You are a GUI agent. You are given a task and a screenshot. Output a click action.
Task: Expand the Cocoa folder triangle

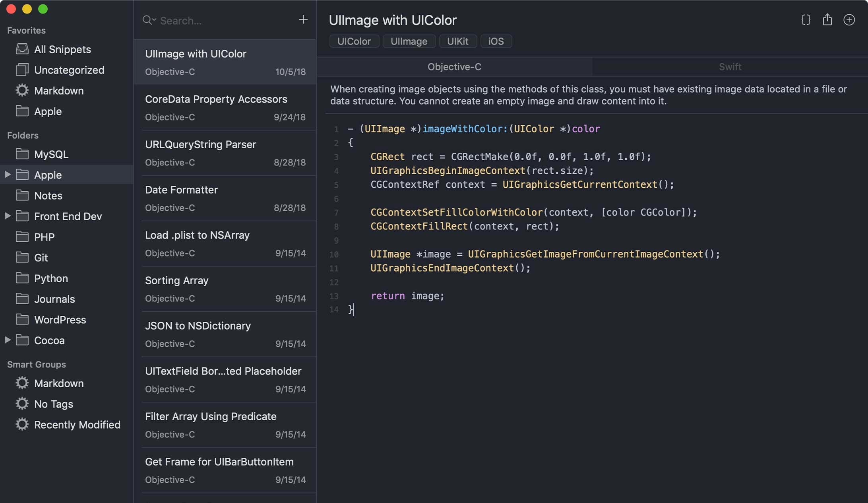tap(8, 340)
